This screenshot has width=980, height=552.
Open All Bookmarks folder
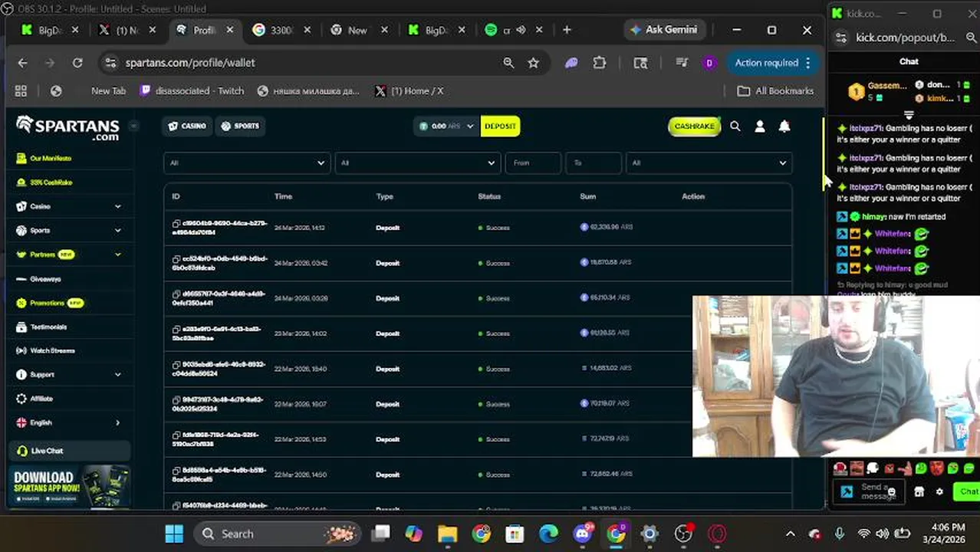pos(775,90)
